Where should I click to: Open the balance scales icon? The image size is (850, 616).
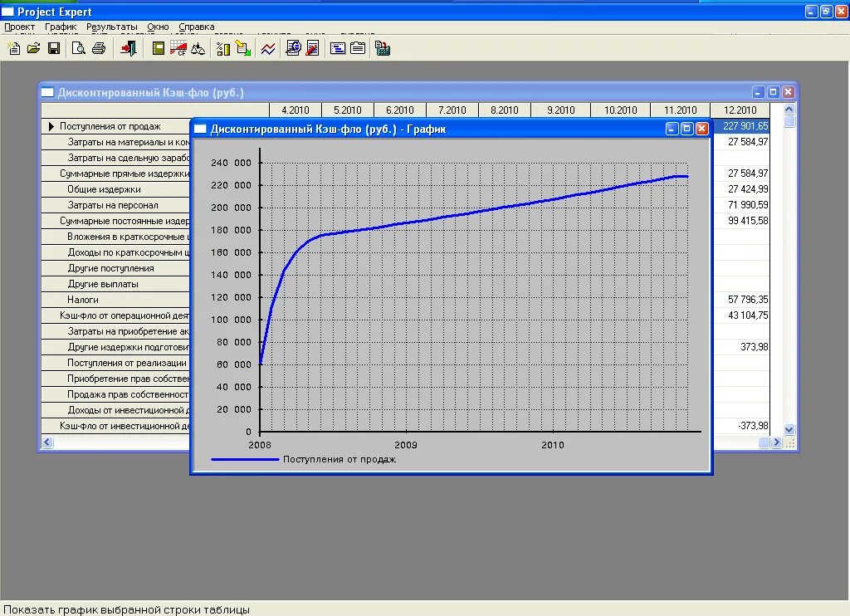coord(198,49)
